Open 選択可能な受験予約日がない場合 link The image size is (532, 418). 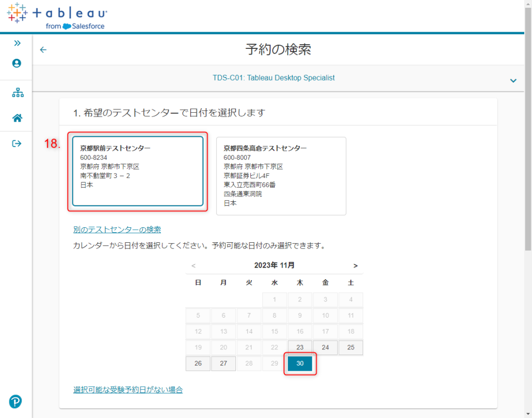(128, 389)
